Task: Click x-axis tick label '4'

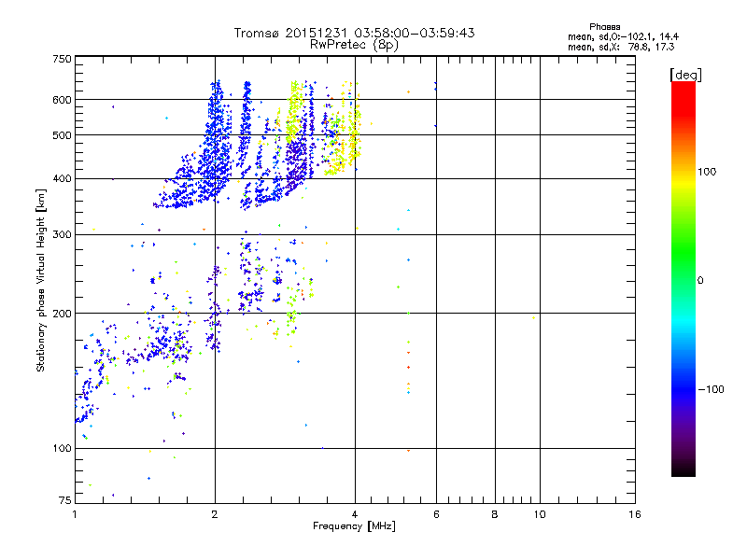Action: pyautogui.click(x=355, y=514)
